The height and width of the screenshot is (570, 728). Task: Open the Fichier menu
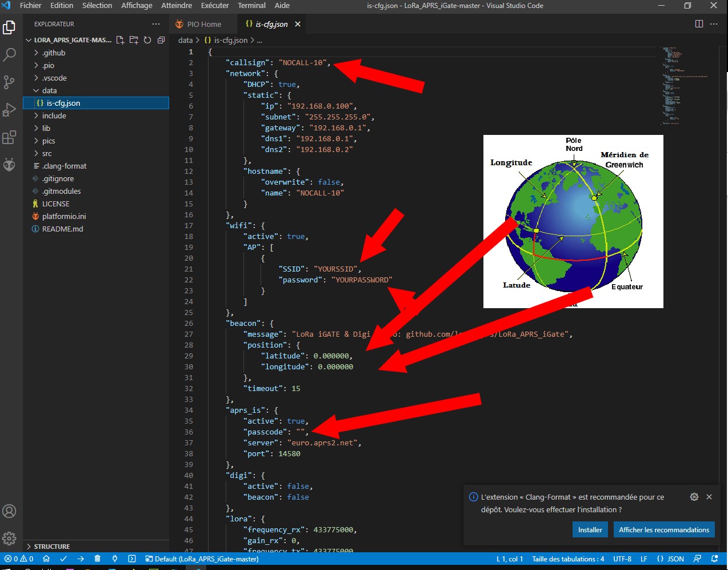(x=30, y=5)
